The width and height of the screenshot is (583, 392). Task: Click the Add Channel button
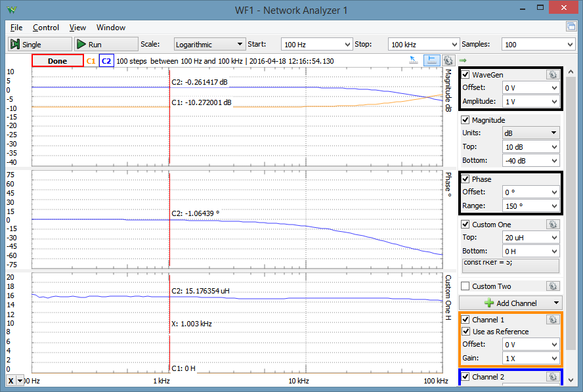(x=510, y=303)
